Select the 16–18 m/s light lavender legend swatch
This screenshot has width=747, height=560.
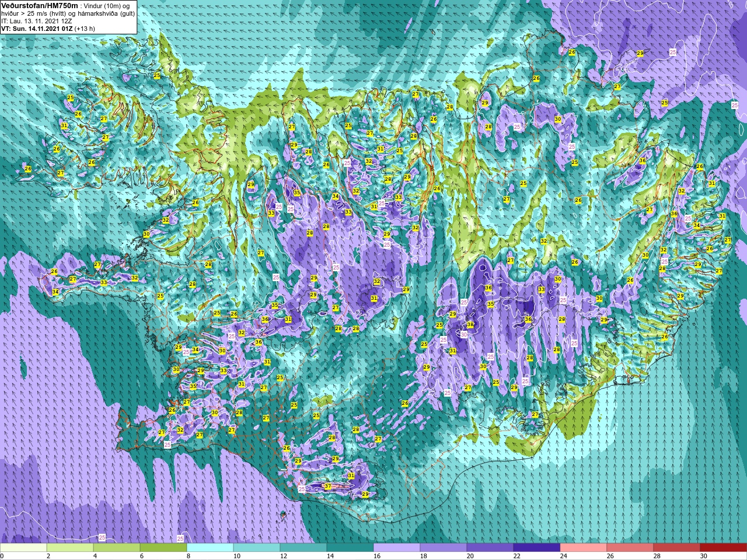pyautogui.click(x=397, y=548)
